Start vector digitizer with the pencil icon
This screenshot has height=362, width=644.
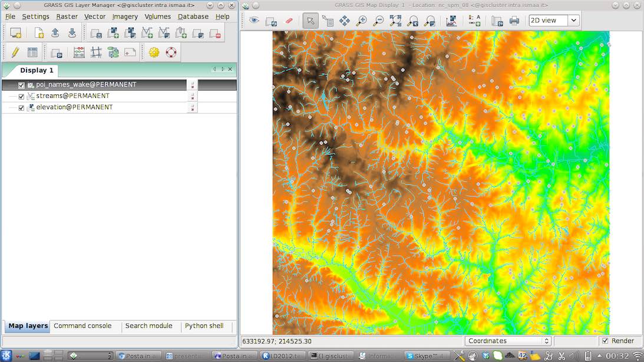tap(15, 52)
